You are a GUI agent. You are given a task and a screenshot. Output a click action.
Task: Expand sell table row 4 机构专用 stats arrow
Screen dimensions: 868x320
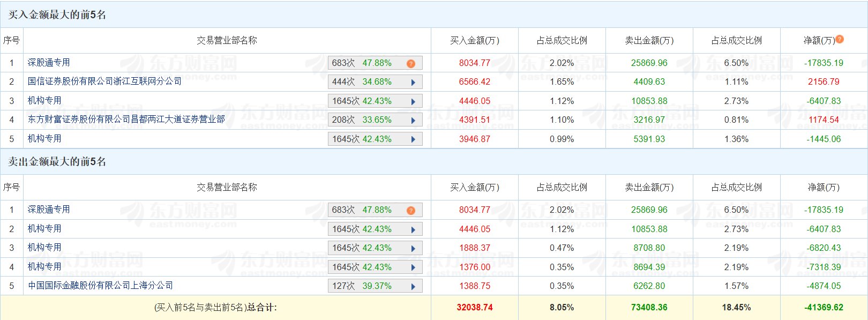(413, 267)
